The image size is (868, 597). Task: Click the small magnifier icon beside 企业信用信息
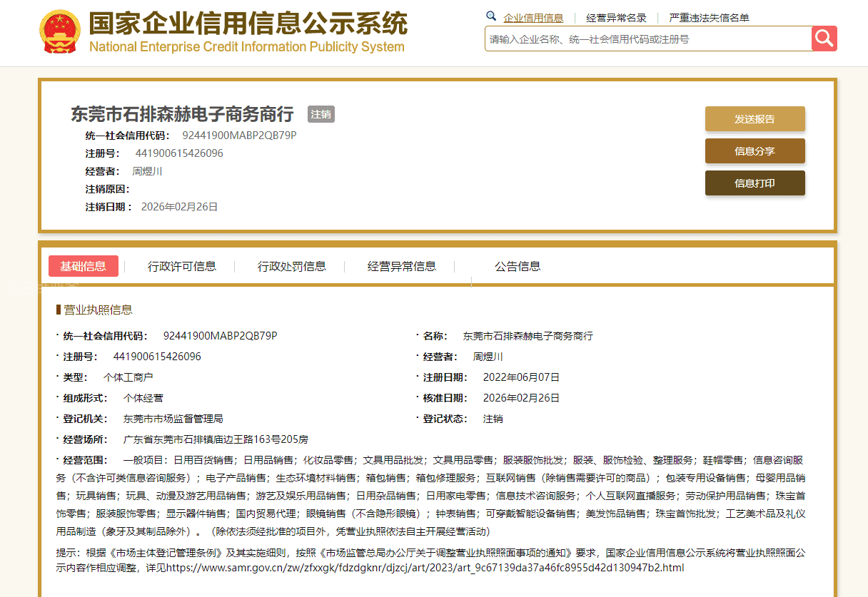[491, 16]
